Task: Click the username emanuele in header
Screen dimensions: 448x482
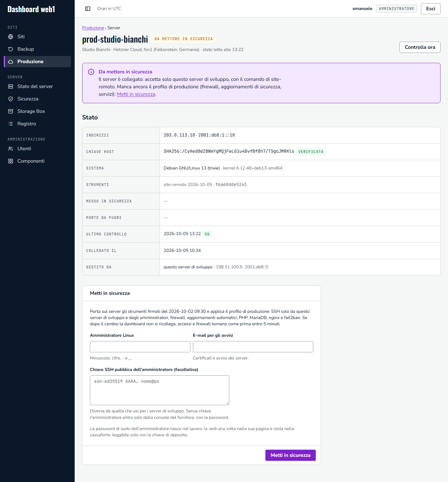Action: pos(362,9)
